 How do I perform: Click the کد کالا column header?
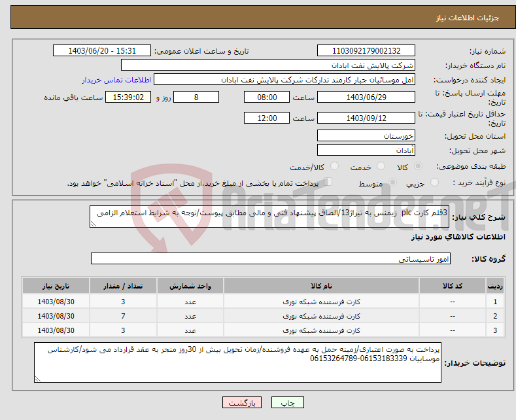[452, 286]
